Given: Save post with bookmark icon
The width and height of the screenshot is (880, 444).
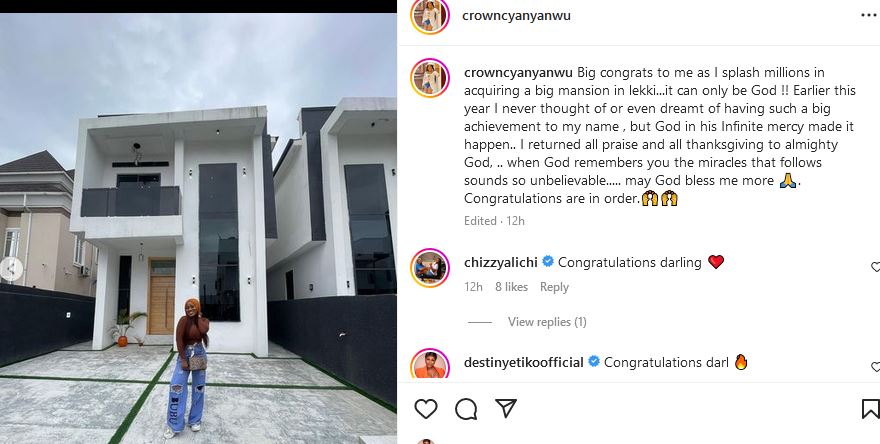Looking at the screenshot, I should click(869, 408).
